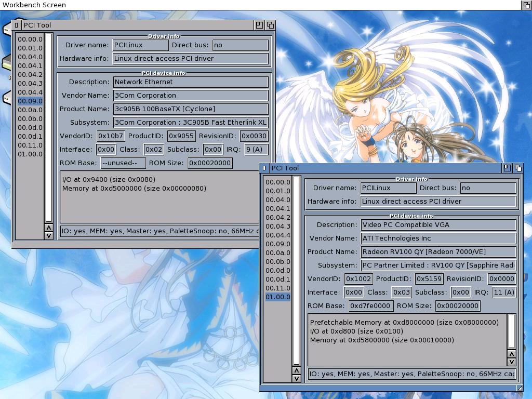The width and height of the screenshot is (532, 399).
Task: Select device 00.01.0 in back window
Action: (30, 48)
